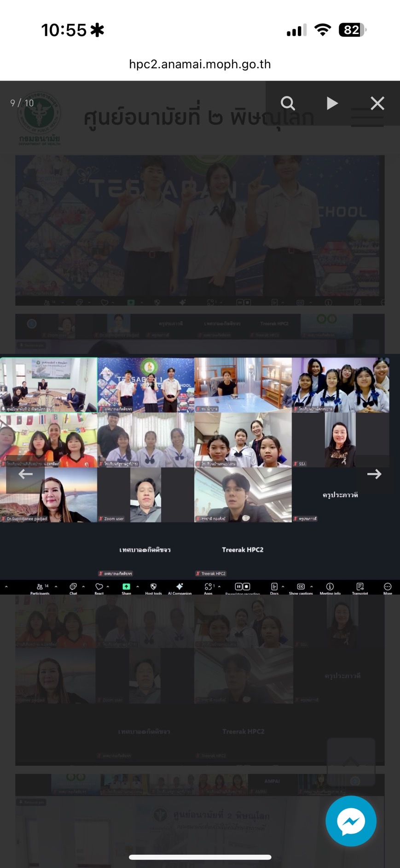Expand the caret next to Apps
The height and width of the screenshot is (868, 400).
[x=219, y=586]
